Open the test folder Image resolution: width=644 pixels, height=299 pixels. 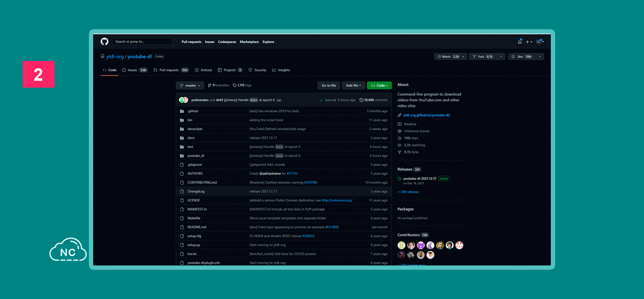[190, 147]
